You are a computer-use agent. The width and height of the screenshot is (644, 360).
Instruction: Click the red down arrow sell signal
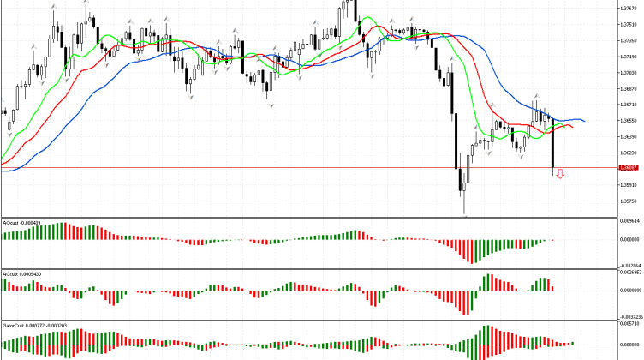(560, 174)
